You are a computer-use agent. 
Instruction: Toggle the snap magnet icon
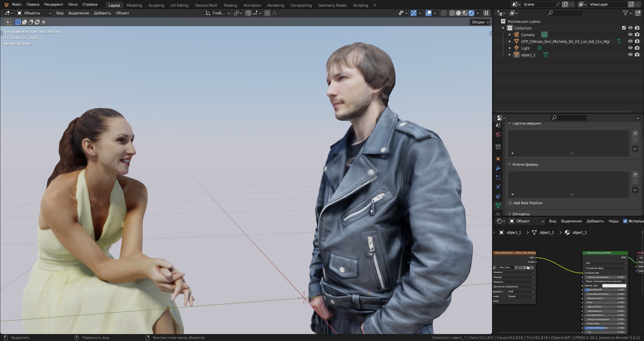(248, 13)
